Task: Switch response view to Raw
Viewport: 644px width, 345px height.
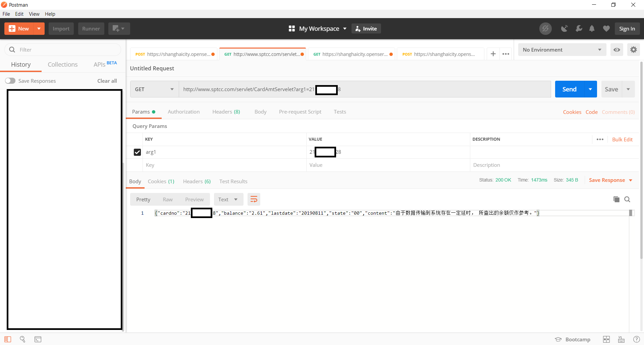Action: pyautogui.click(x=168, y=200)
